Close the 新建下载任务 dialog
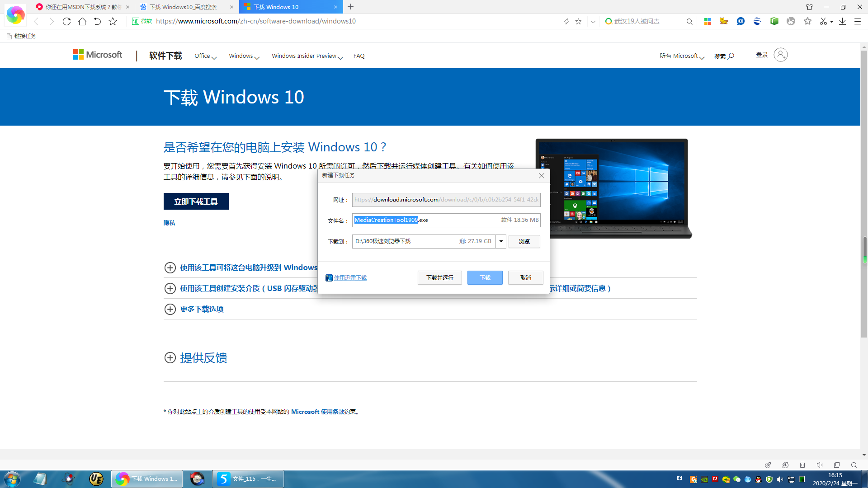 (x=541, y=176)
